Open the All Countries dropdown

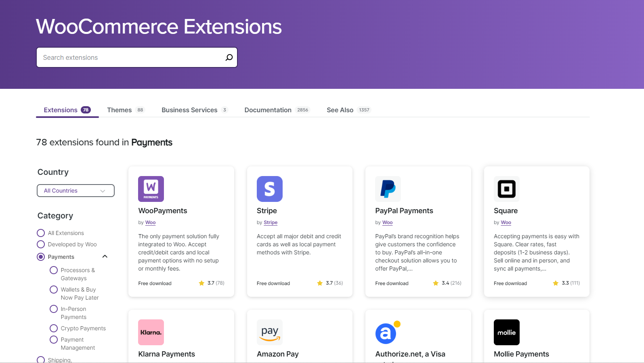coord(76,191)
